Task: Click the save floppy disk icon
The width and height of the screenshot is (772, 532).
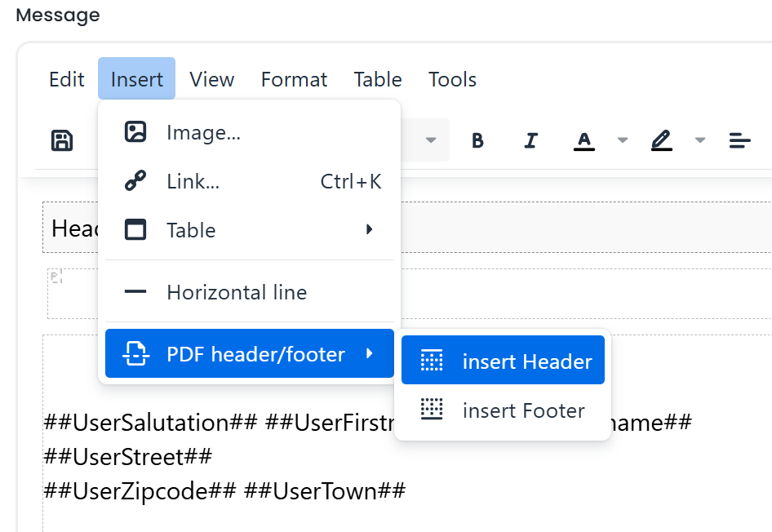Action: click(61, 140)
